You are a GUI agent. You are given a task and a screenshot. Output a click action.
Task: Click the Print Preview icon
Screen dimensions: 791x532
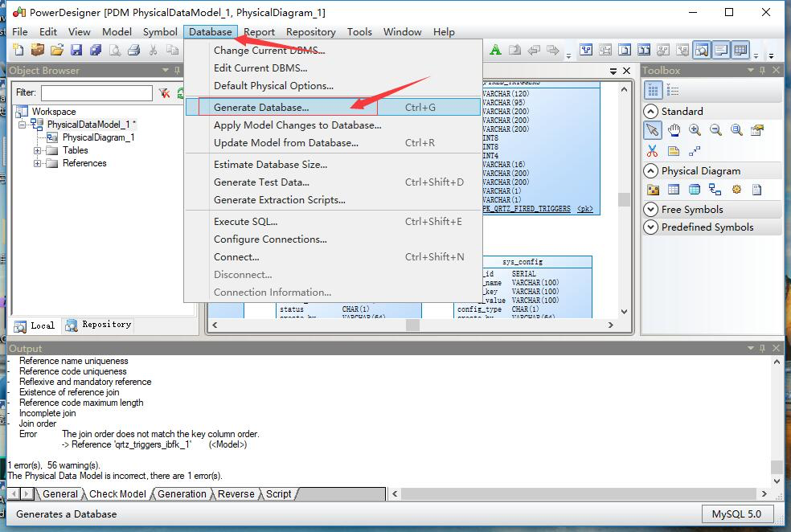tap(115, 50)
